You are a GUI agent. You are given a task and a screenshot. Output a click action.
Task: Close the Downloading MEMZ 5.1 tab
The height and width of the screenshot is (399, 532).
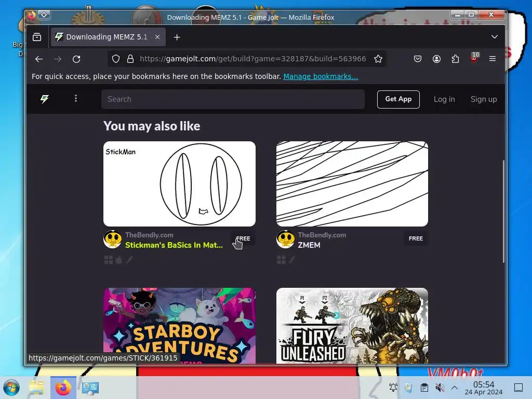(157, 37)
